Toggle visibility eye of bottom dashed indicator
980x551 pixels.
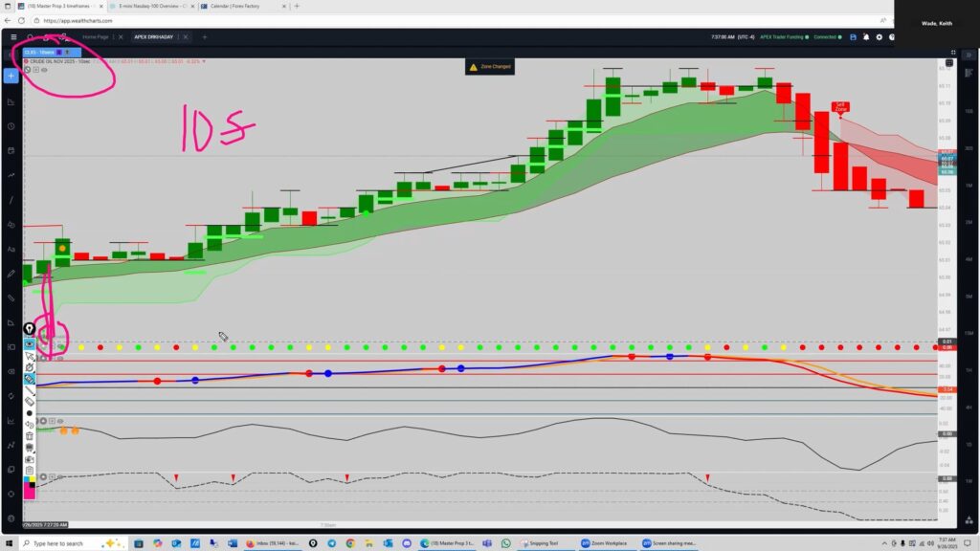[x=59, y=476]
